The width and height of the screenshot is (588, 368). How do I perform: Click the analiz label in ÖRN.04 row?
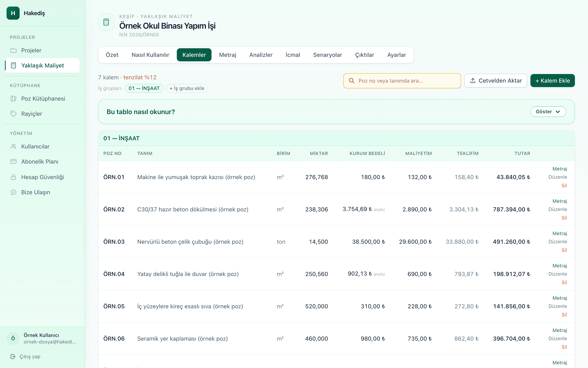(379, 274)
